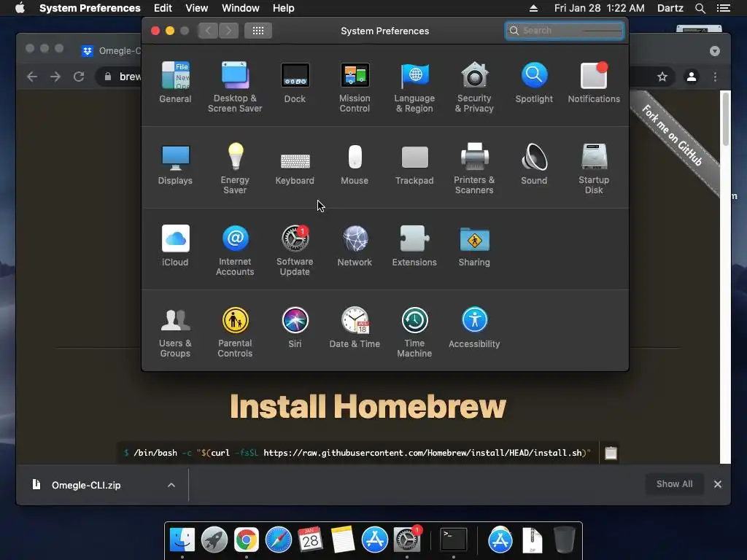Click the Spotlight magnifier in menu bar
The height and width of the screenshot is (560, 747).
coord(700,8)
